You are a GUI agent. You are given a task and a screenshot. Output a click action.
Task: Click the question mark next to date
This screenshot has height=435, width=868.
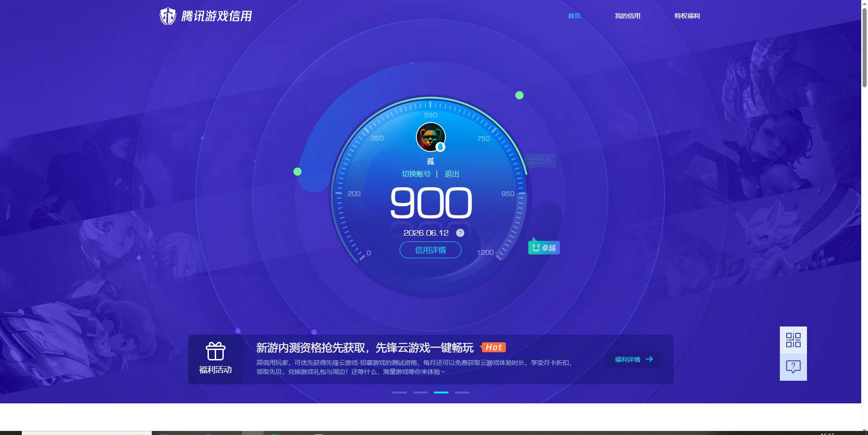click(x=460, y=233)
